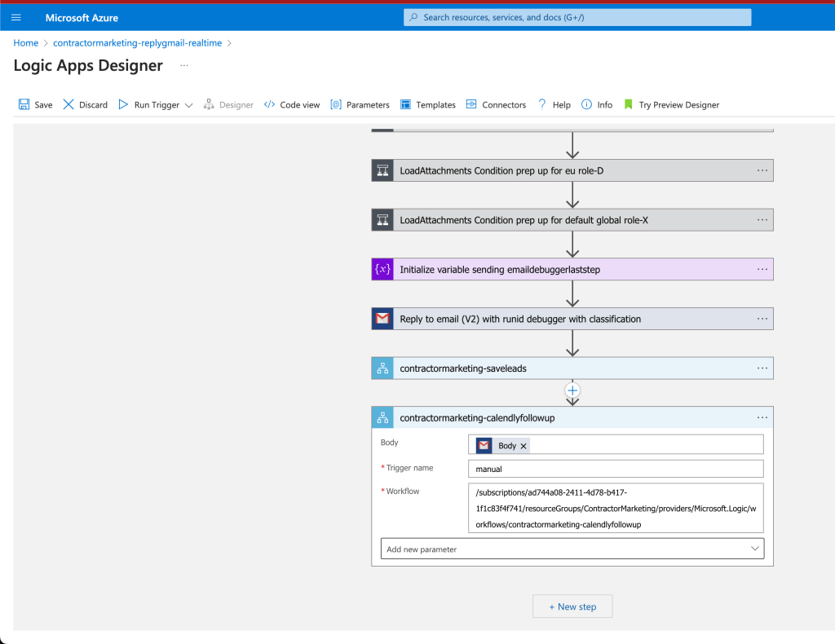The image size is (835, 644).
Task: Select the Body dynamic content token
Action: [x=501, y=445]
